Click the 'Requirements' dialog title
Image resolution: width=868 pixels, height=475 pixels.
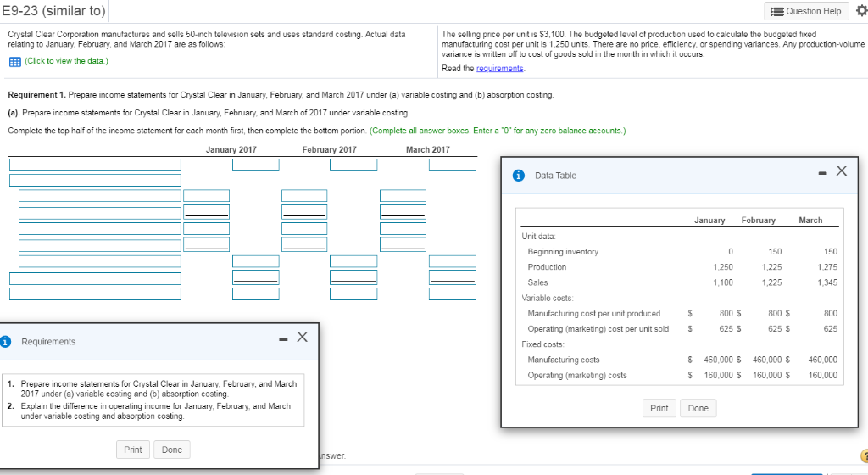(48, 342)
